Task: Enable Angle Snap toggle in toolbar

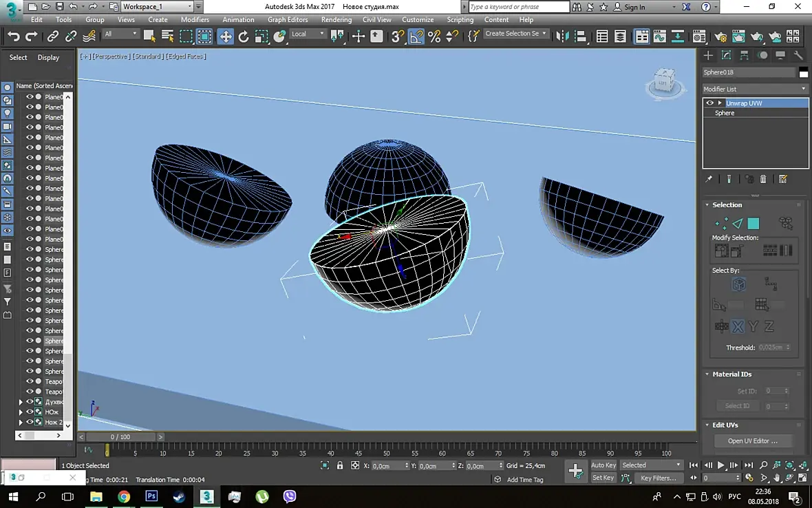Action: tap(416, 36)
